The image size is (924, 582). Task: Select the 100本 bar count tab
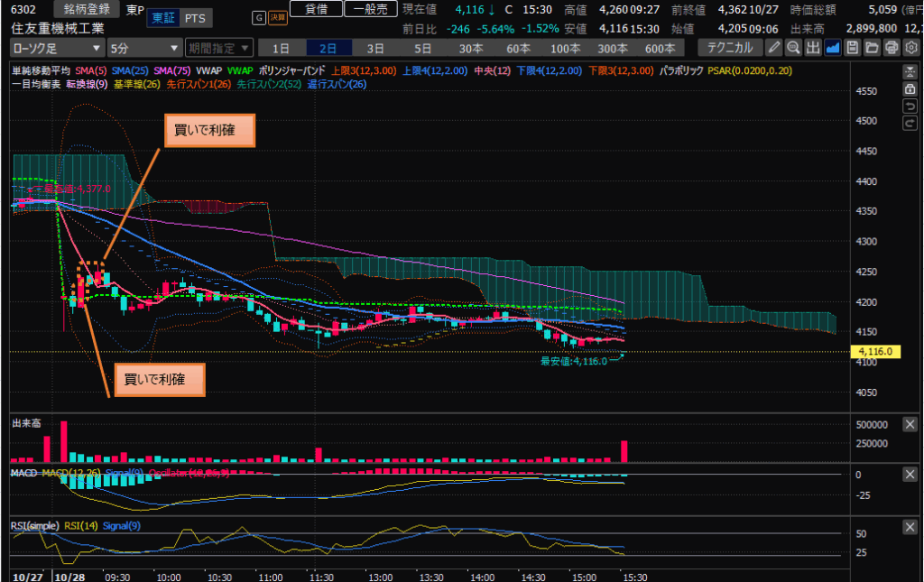(565, 48)
